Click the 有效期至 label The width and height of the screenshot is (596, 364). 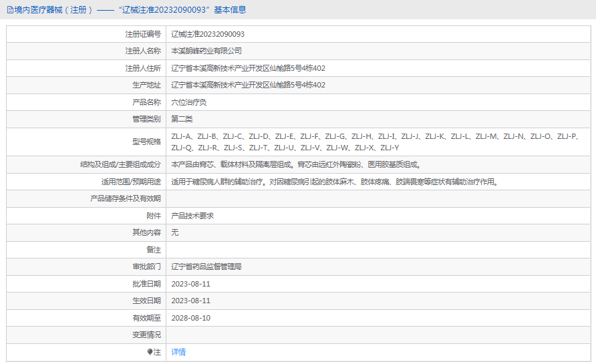point(146,318)
